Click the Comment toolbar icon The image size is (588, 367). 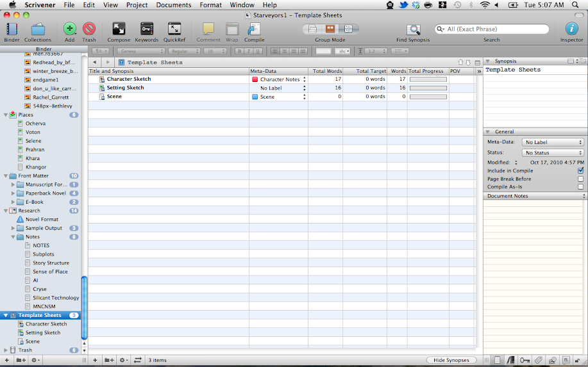pos(208,29)
